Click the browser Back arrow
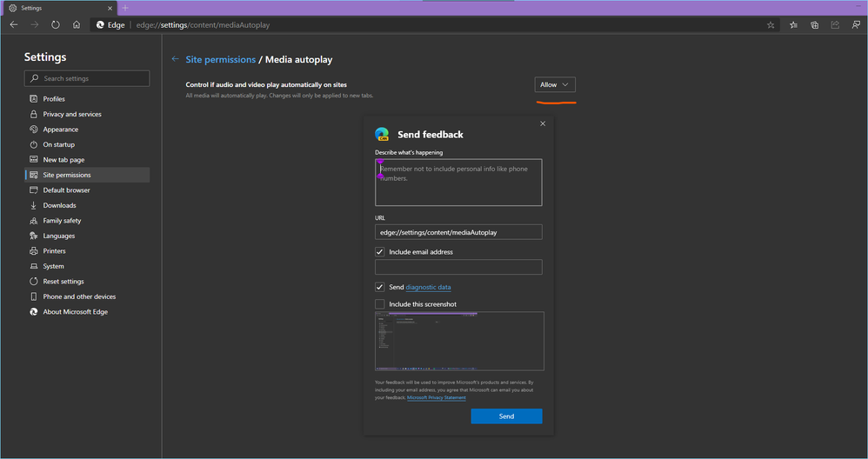868x459 pixels. pyautogui.click(x=14, y=25)
